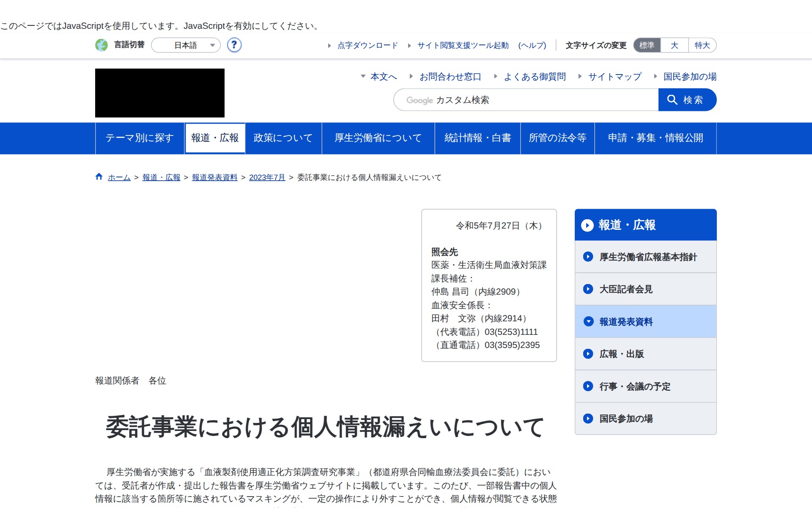Open the help (?) icon near language switcher

click(234, 45)
